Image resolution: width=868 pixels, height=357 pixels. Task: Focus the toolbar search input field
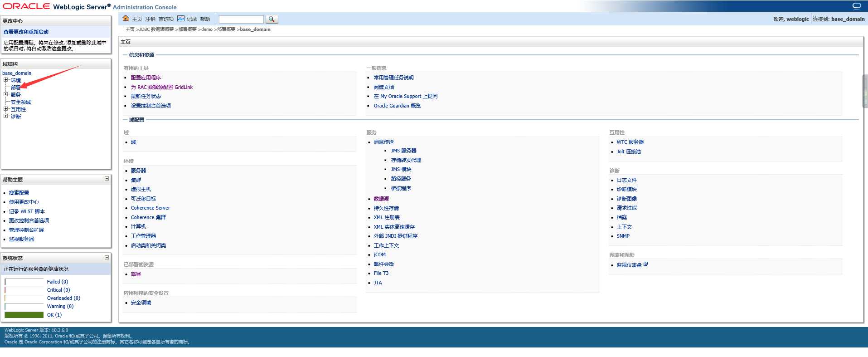click(241, 19)
